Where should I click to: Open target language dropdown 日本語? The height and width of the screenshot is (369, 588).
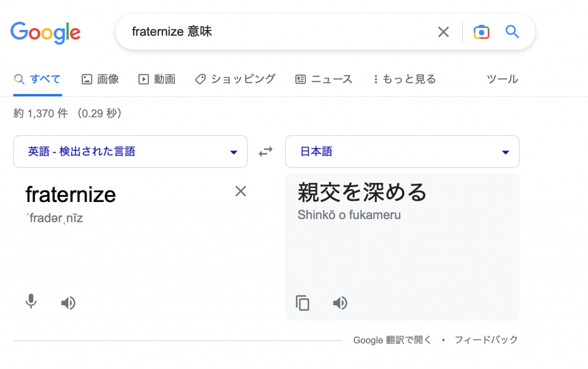pyautogui.click(x=402, y=152)
